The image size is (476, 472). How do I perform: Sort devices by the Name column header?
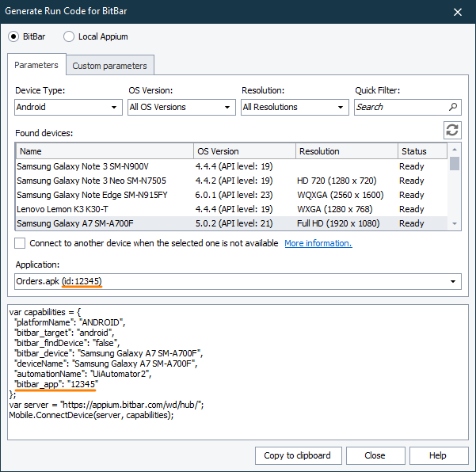coord(104,151)
